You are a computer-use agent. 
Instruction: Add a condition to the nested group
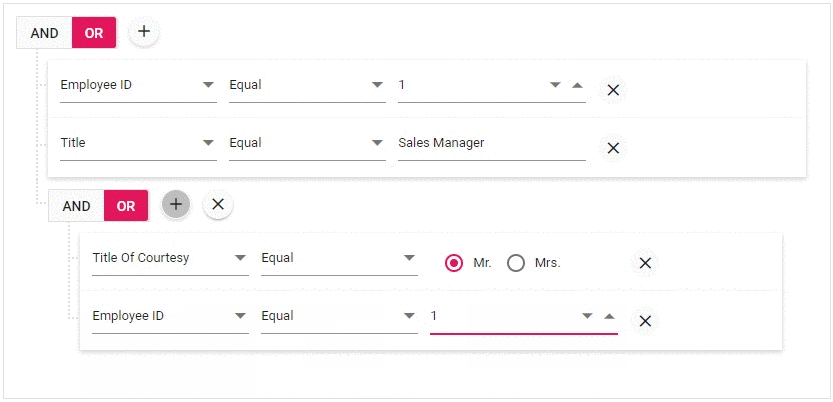click(176, 204)
